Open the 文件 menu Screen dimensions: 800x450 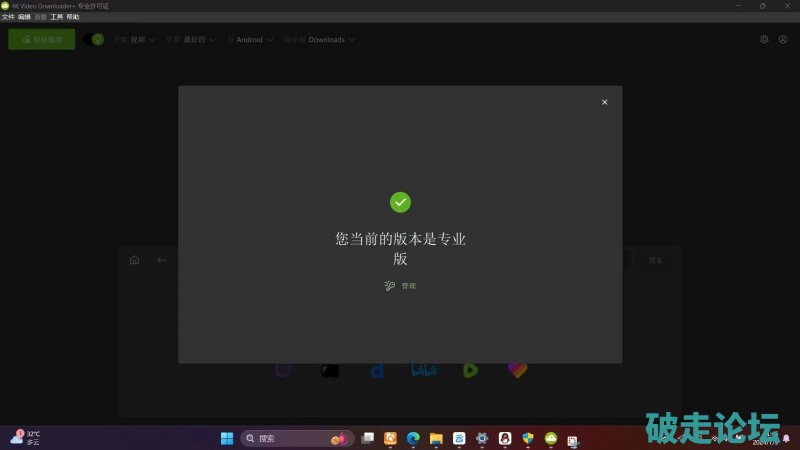click(x=8, y=17)
